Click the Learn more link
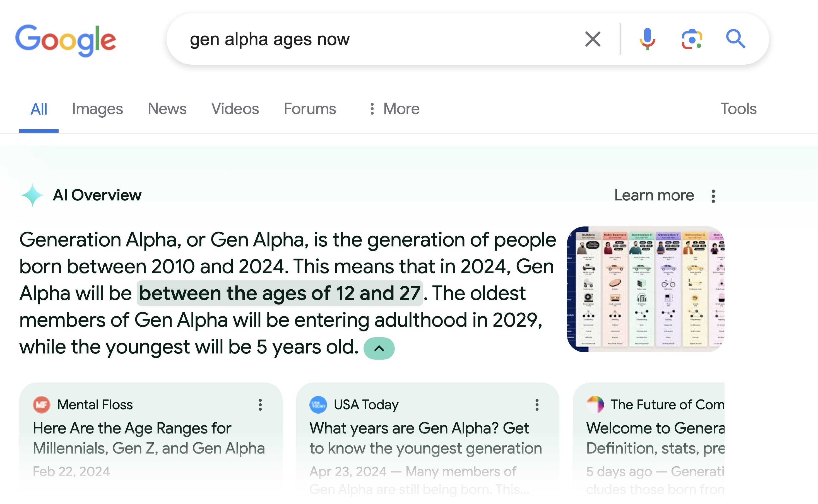This screenshot has height=504, width=818. 654,195
